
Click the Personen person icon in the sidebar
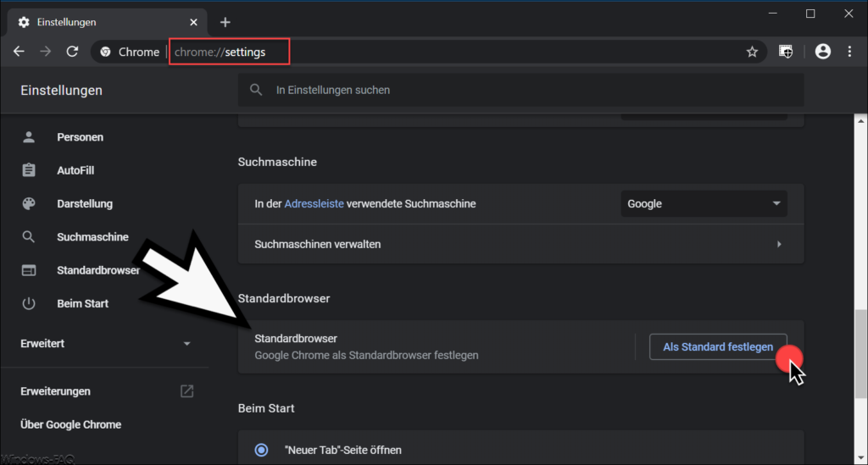29,137
